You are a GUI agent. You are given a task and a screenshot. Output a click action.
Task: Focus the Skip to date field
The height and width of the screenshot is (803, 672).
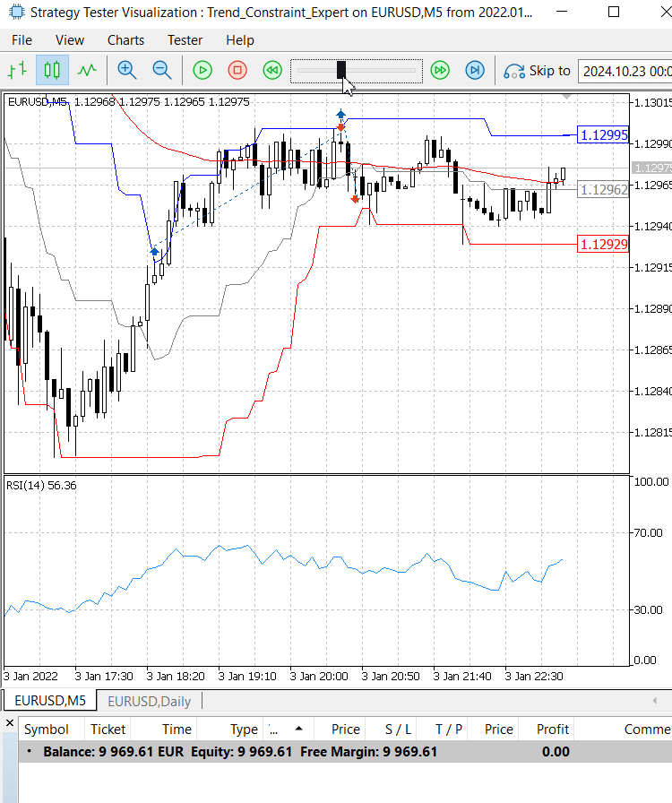[x=625, y=71]
